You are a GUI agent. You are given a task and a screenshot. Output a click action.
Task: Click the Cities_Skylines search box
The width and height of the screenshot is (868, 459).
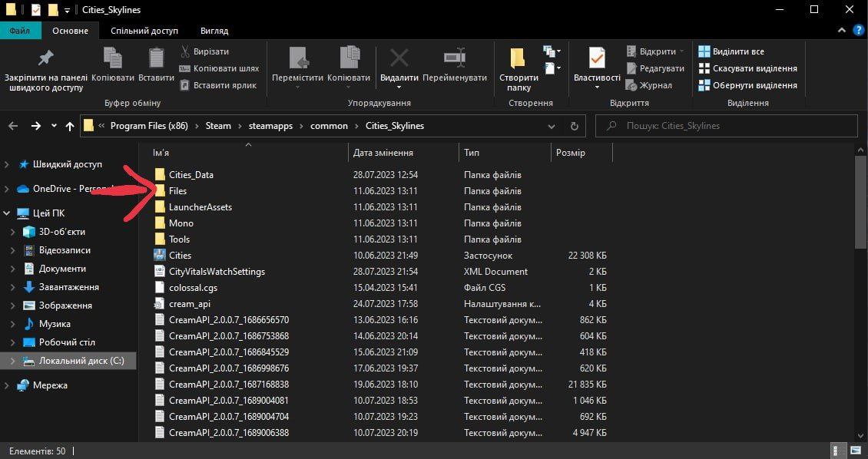coord(726,126)
